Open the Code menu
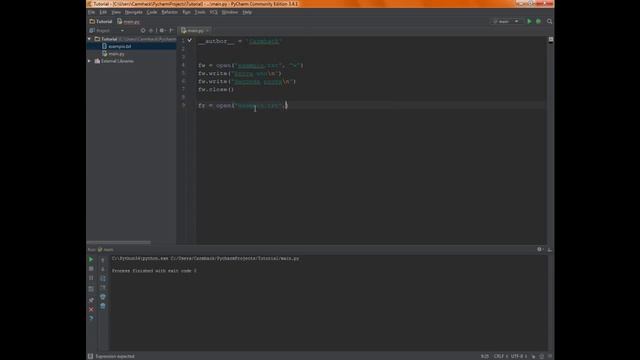This screenshot has width=640, height=360. point(152,12)
